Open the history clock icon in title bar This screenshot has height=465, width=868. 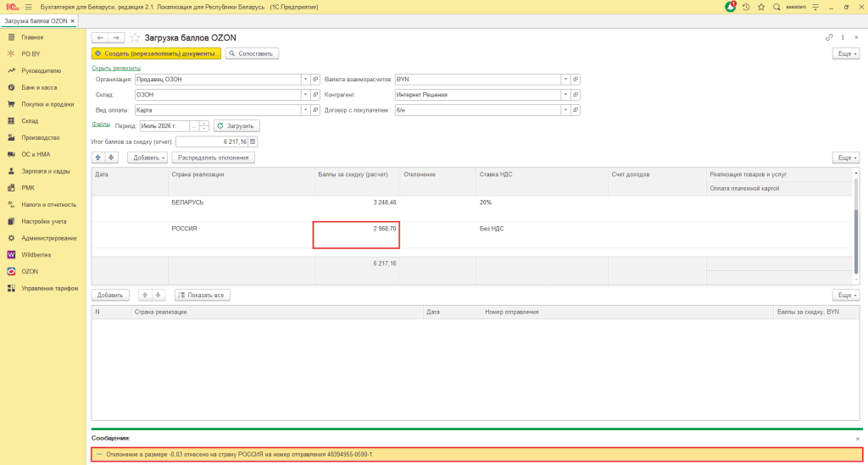(x=746, y=7)
